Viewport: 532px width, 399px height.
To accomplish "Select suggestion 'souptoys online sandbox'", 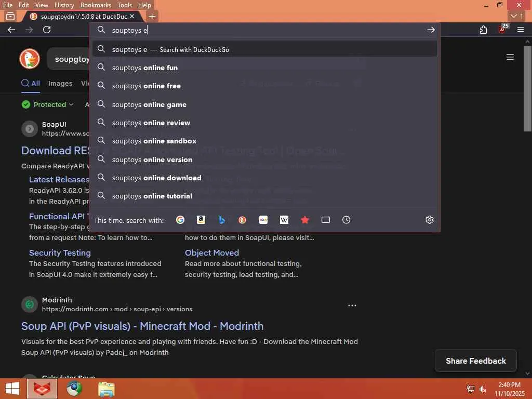I will pos(264,141).
